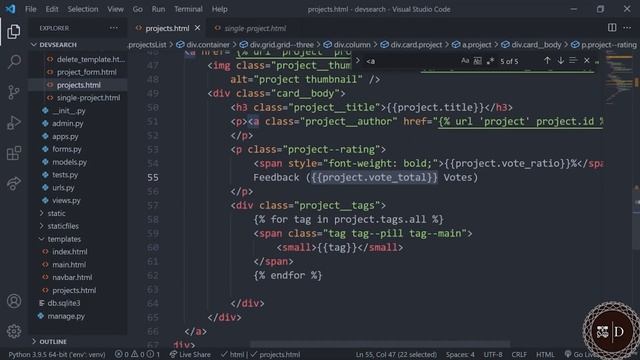Open manage.py file

pos(66,316)
